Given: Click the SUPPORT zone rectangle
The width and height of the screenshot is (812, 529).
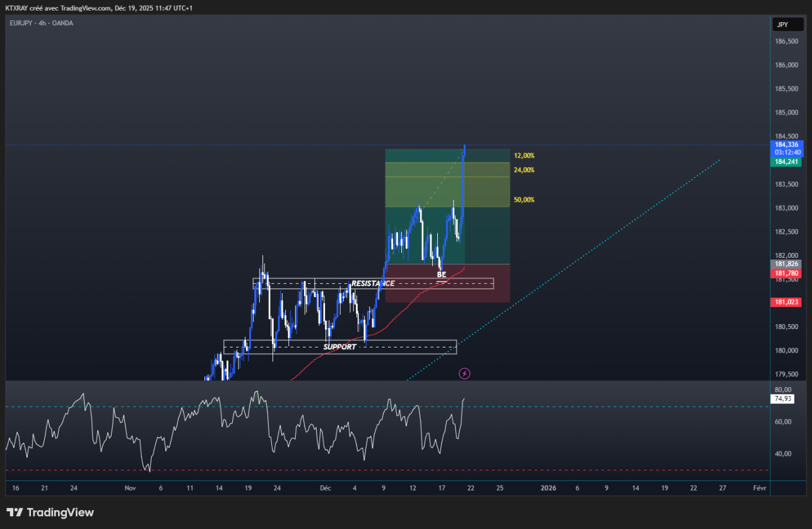Looking at the screenshot, I should click(341, 346).
